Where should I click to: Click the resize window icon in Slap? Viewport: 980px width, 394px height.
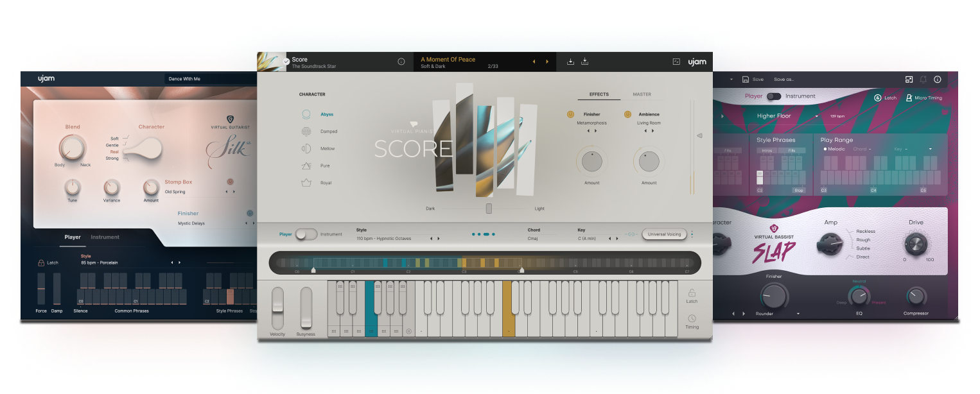tap(909, 80)
